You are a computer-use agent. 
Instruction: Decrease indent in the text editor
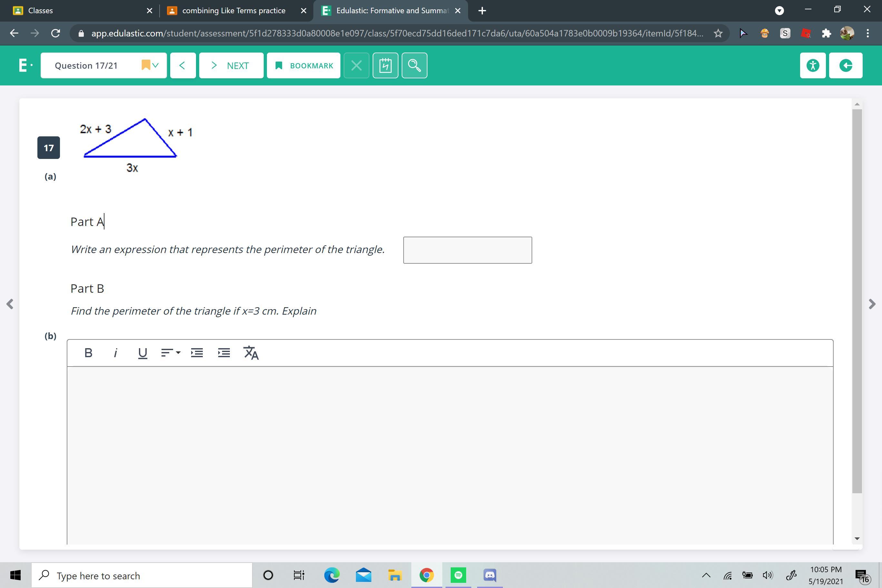pyautogui.click(x=197, y=353)
